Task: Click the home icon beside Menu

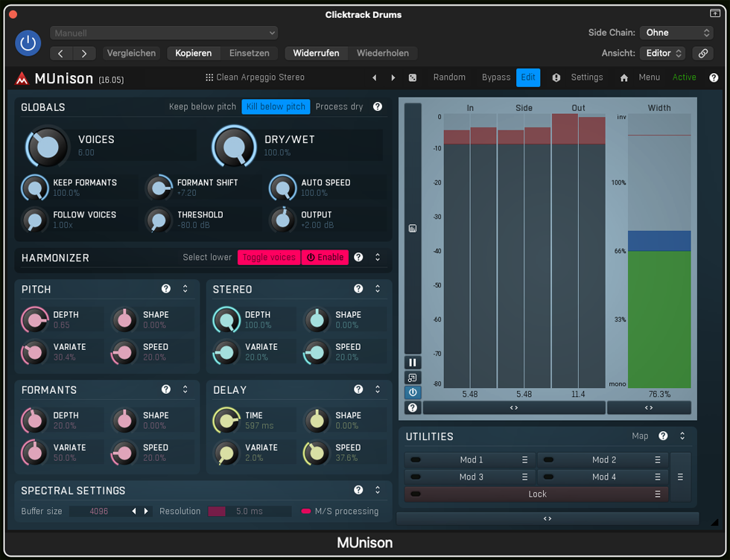Action: click(624, 77)
